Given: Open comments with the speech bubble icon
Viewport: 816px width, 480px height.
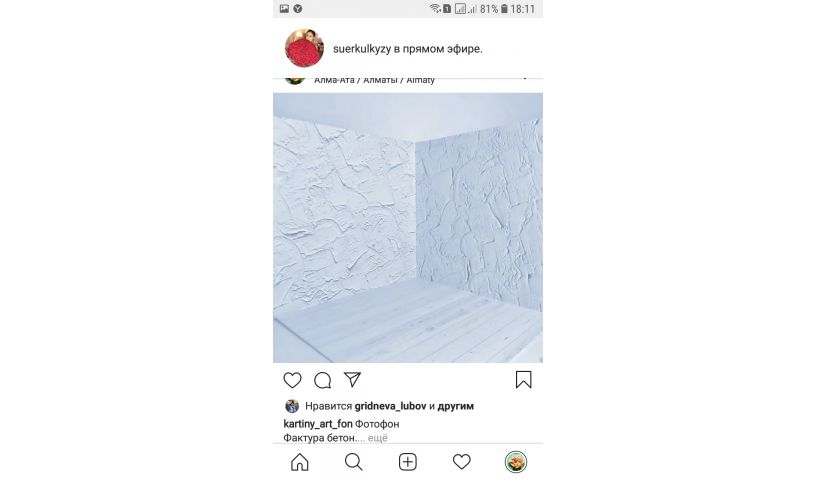Looking at the screenshot, I should pyautogui.click(x=323, y=380).
